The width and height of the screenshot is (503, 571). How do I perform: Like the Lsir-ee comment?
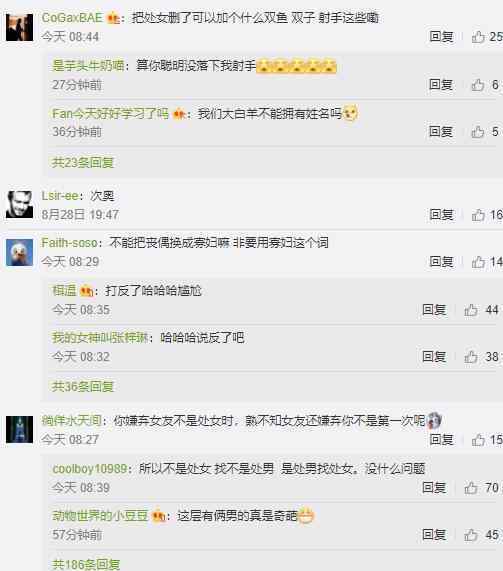(478, 215)
